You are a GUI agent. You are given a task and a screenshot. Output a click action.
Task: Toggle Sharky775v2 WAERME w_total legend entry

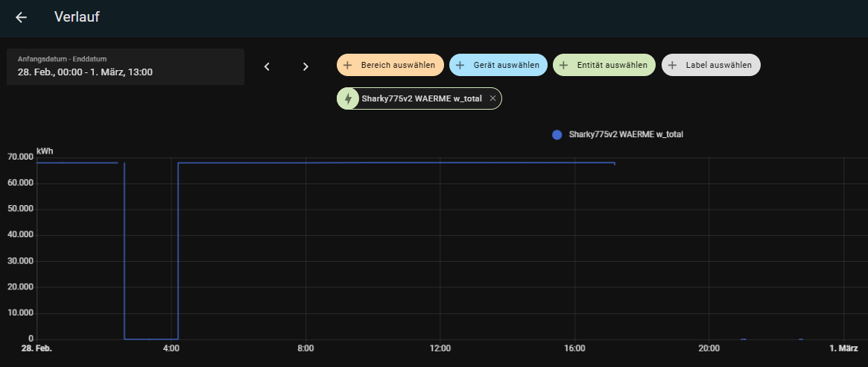click(x=618, y=134)
